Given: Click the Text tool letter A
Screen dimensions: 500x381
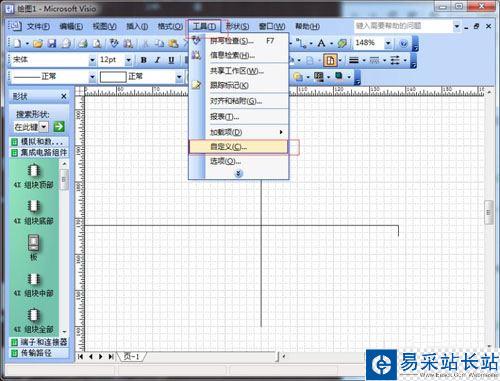Looking at the screenshot, I should [321, 43].
